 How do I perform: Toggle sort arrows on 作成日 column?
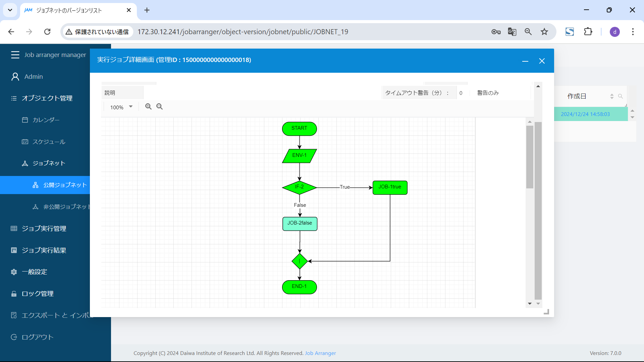612,96
